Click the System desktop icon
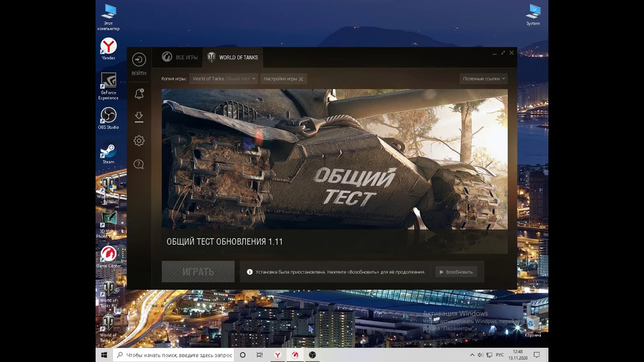This screenshot has height=362, width=644. click(533, 15)
